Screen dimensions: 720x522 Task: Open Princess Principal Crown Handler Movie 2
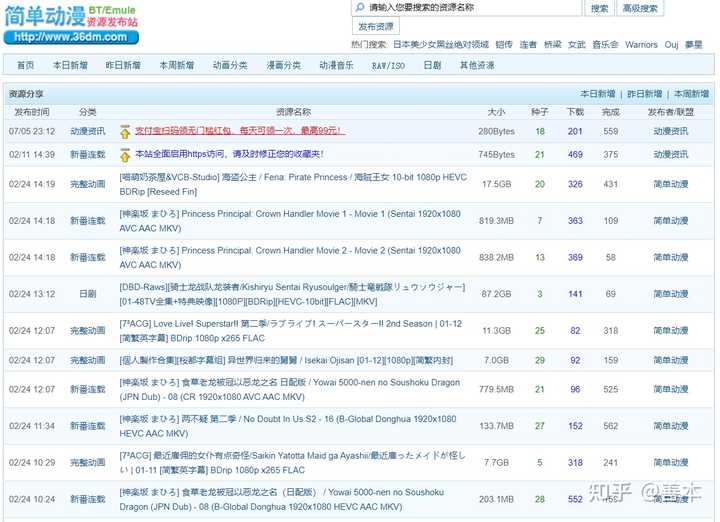tap(290, 258)
